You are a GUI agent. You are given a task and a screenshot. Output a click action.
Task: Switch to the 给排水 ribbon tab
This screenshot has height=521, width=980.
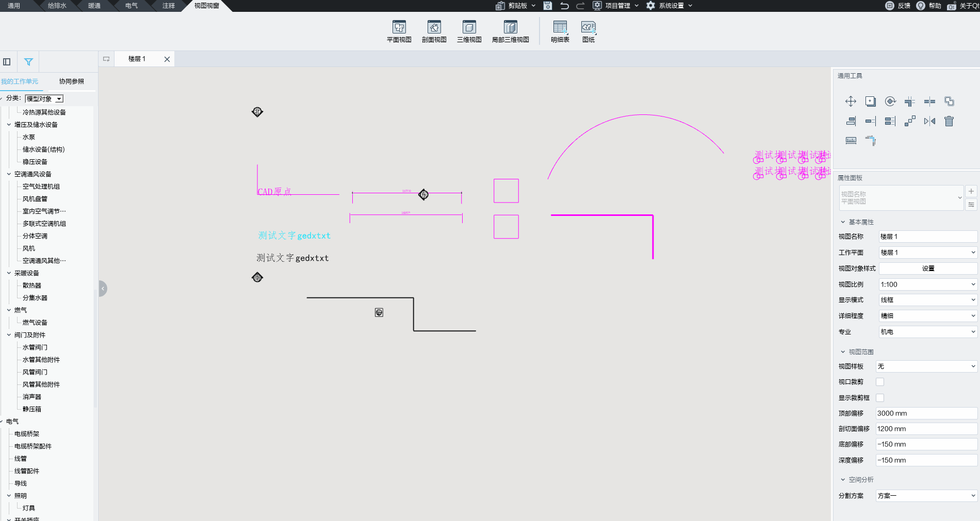point(57,6)
